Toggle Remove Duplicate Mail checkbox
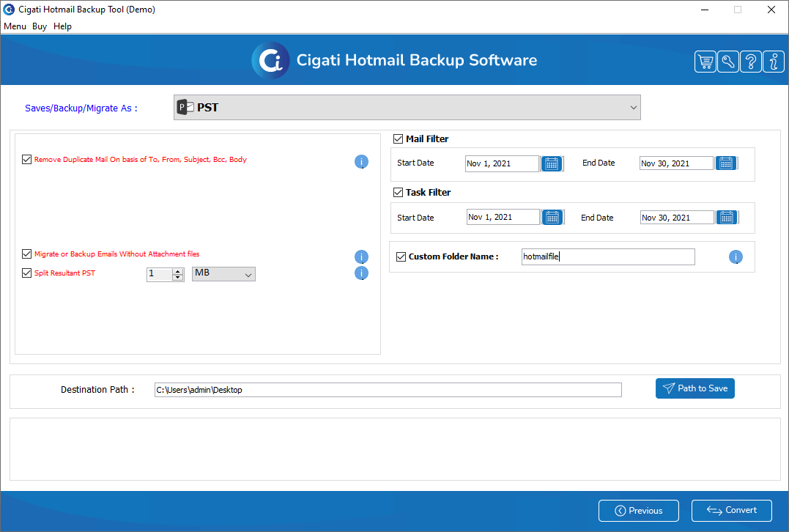The image size is (789, 532). [26, 160]
